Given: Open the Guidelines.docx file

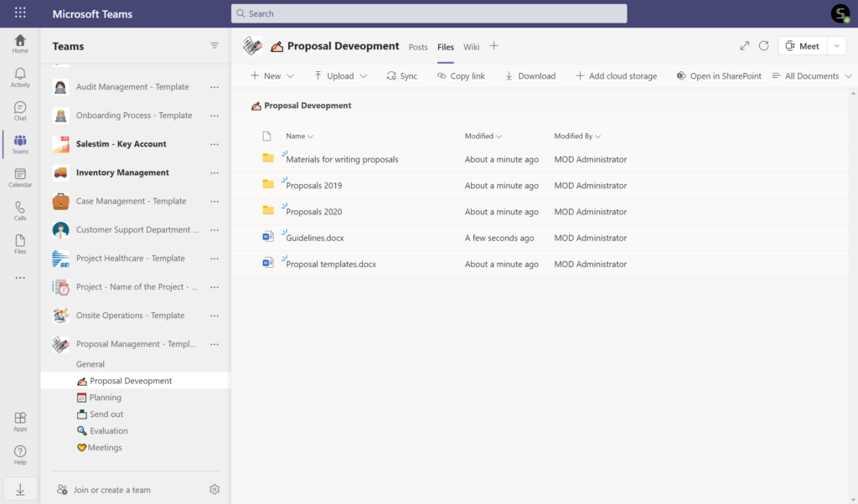Looking at the screenshot, I should [315, 239].
